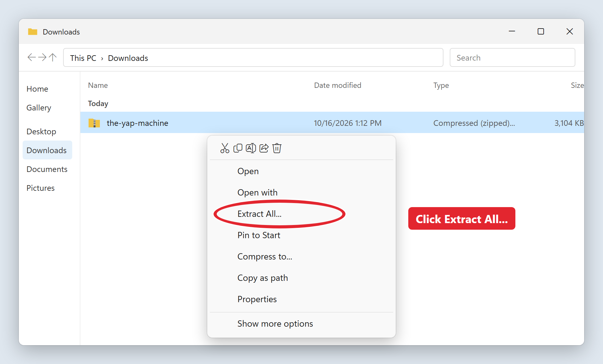Click Show more options
Image resolution: width=603 pixels, height=364 pixels.
301,324
